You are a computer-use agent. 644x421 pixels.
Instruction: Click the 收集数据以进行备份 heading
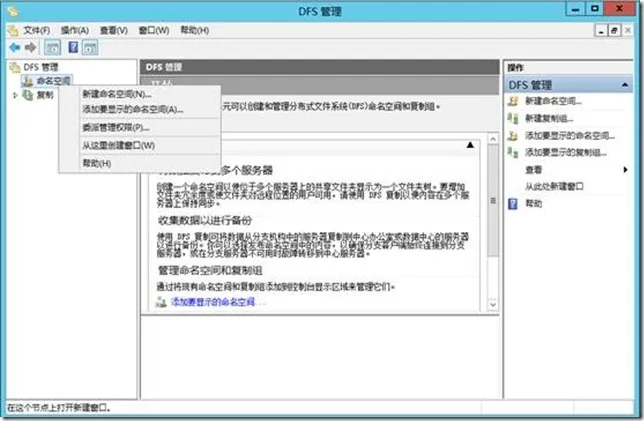pos(205,220)
